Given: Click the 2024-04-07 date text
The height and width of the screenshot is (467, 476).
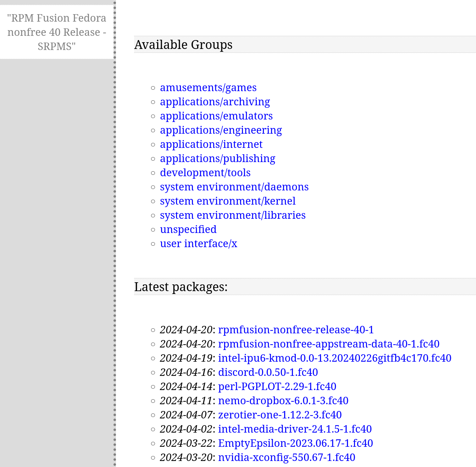Looking at the screenshot, I should (186, 415).
